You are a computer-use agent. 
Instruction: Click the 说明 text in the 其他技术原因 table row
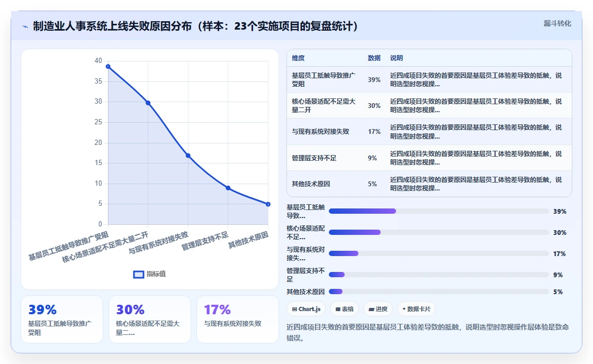click(x=476, y=184)
